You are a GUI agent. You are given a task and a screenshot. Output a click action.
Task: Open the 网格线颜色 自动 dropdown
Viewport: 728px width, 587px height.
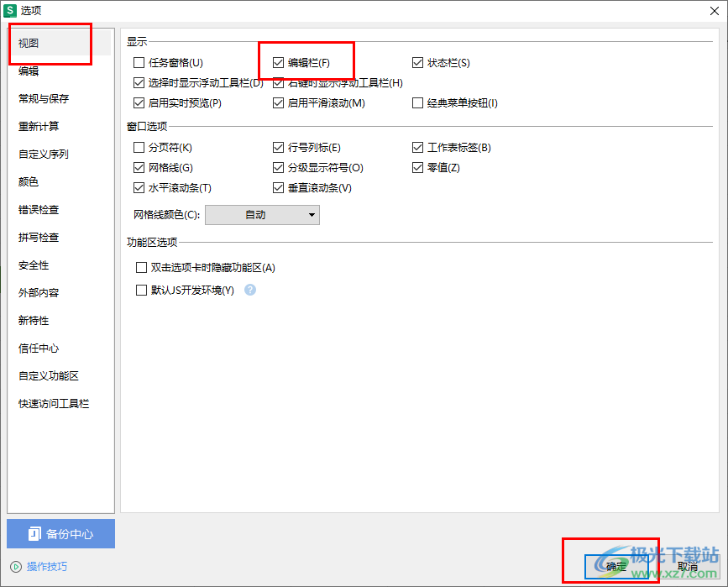pos(262,215)
